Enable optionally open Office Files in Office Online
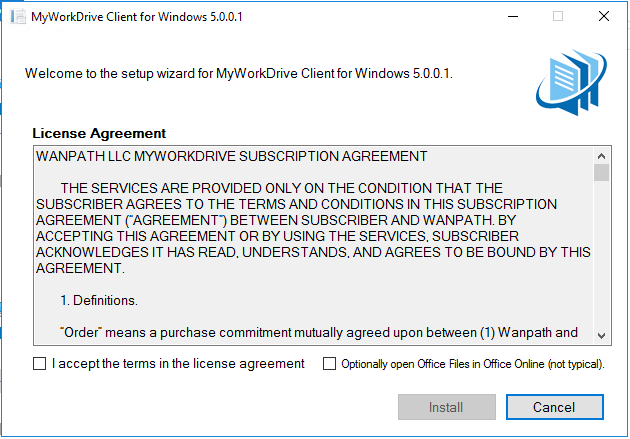The height and width of the screenshot is (439, 630). [x=329, y=363]
